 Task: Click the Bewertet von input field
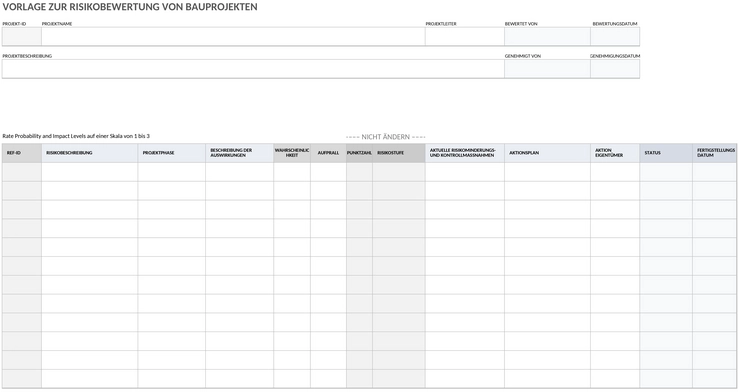[x=547, y=36]
